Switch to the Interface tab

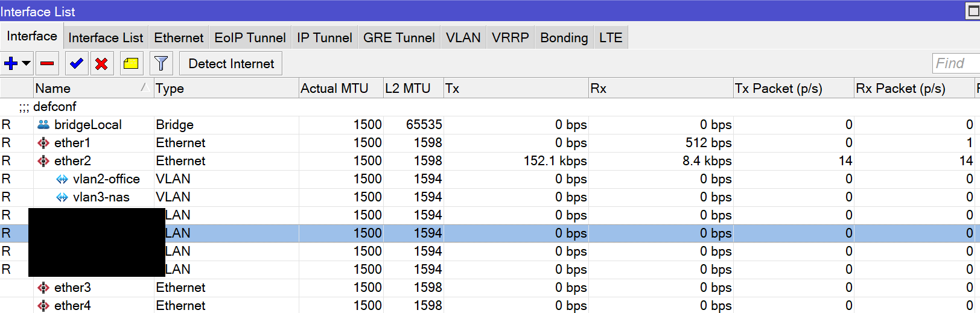point(32,36)
